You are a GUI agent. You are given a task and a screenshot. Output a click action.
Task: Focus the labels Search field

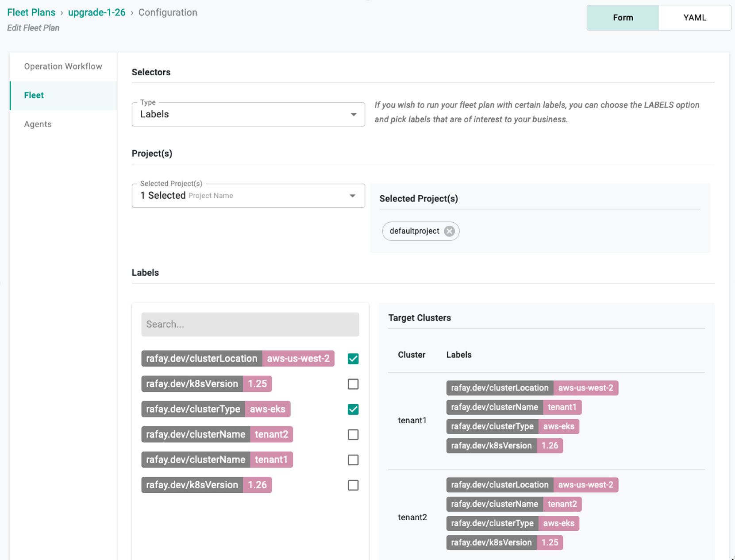tap(250, 324)
